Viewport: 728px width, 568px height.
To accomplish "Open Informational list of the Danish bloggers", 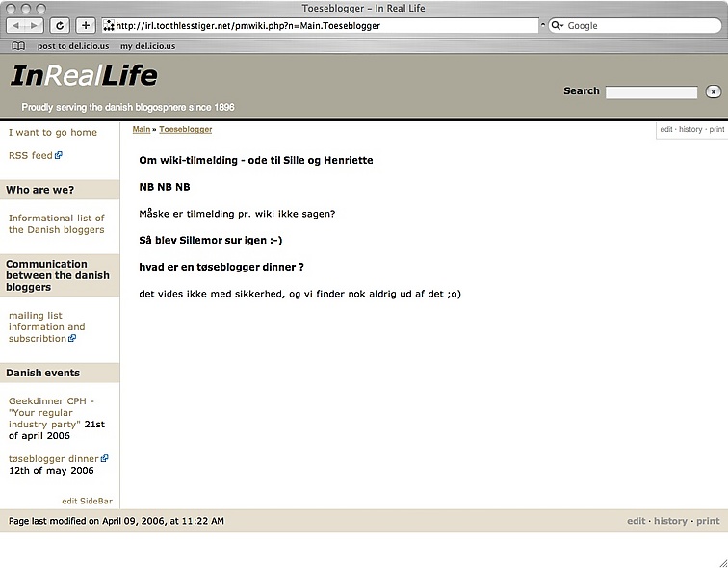I will click(x=56, y=223).
